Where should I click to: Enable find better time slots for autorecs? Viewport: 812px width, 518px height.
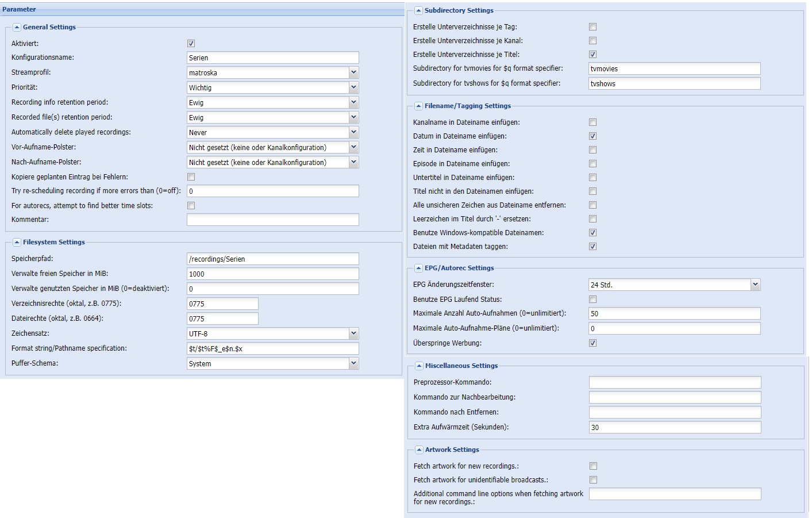tap(191, 205)
